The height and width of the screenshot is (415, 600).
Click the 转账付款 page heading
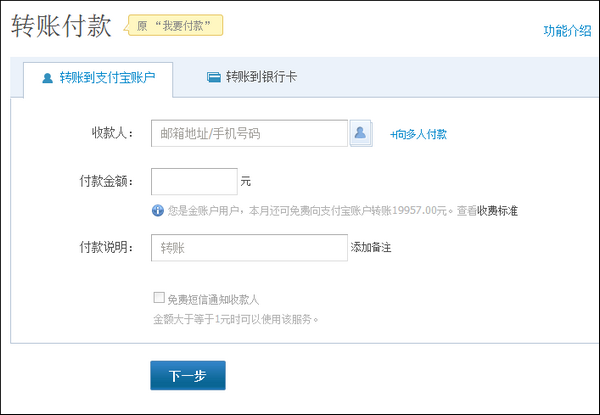(61, 26)
